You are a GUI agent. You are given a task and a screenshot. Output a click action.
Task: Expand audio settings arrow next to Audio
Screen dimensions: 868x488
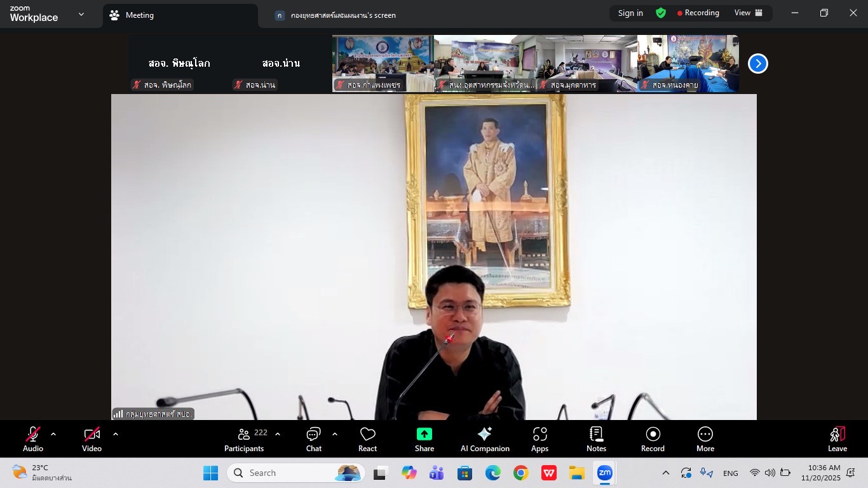coord(53,434)
